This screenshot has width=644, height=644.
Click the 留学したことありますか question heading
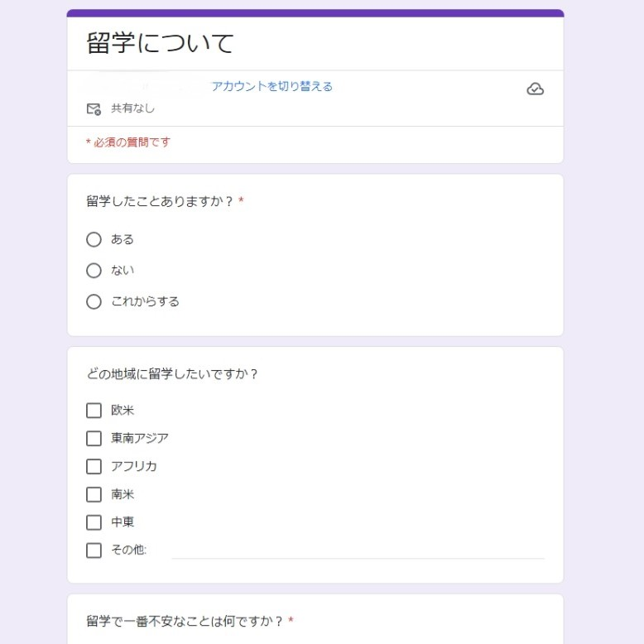(161, 201)
